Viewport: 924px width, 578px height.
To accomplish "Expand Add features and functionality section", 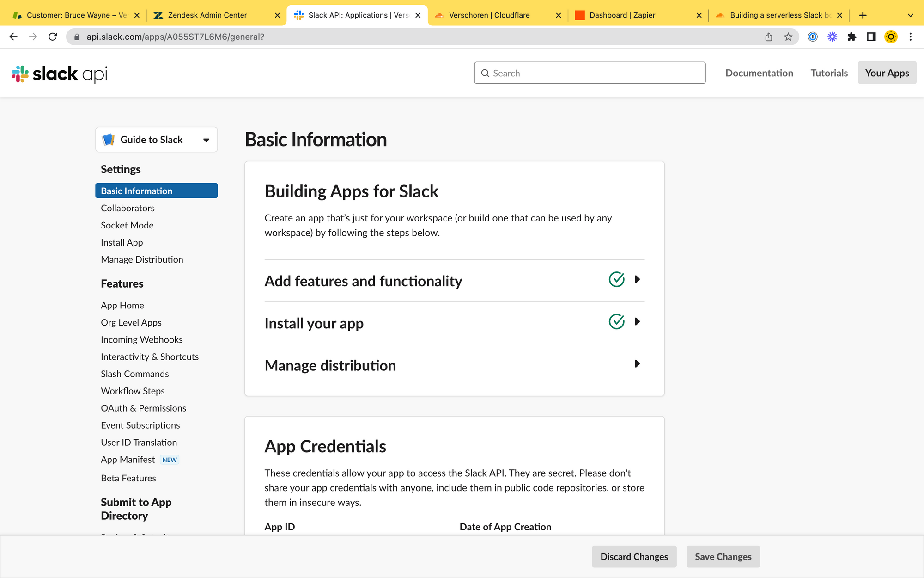I will tap(637, 279).
